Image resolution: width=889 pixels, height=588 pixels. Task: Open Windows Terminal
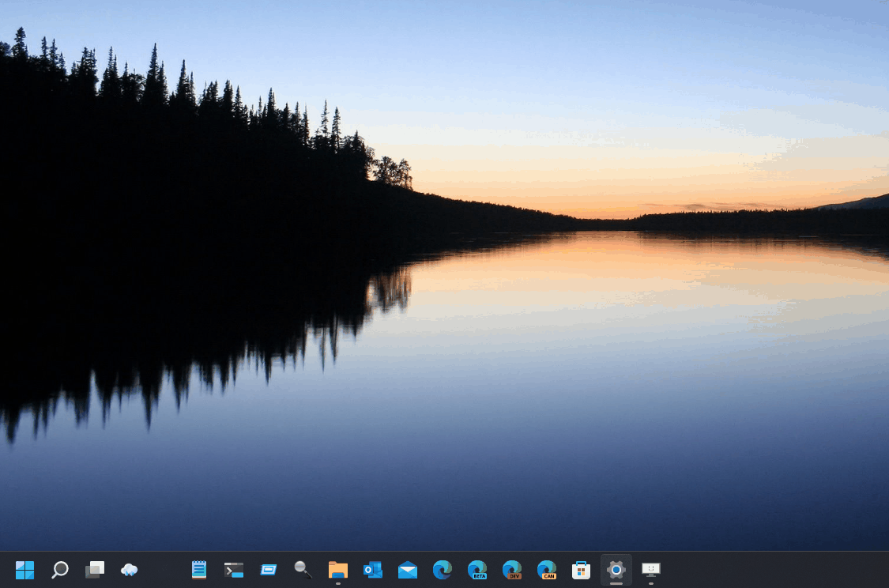pos(233,569)
